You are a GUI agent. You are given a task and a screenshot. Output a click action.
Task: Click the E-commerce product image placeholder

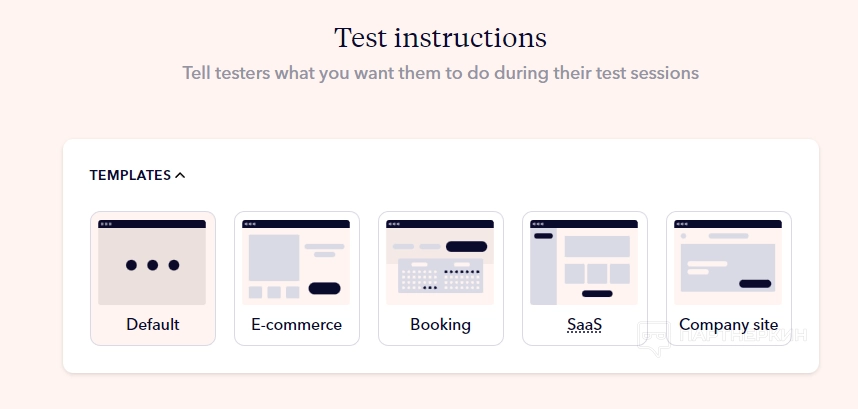(x=274, y=257)
